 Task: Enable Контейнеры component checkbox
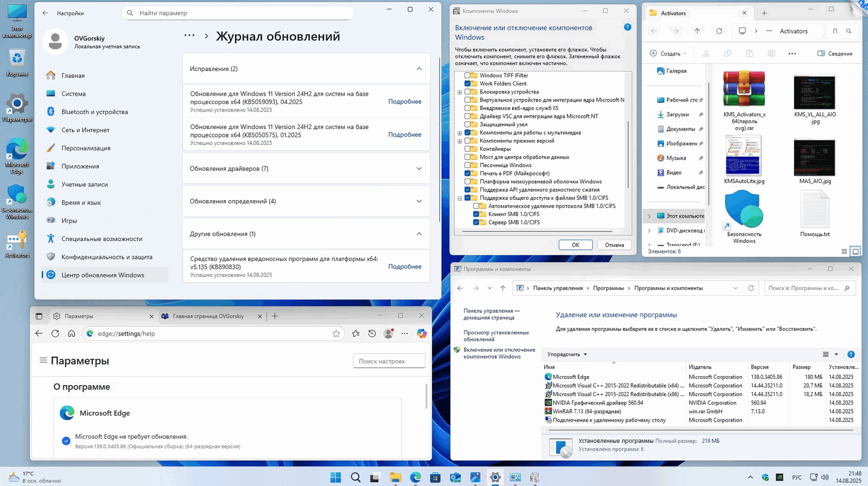pyautogui.click(x=467, y=149)
